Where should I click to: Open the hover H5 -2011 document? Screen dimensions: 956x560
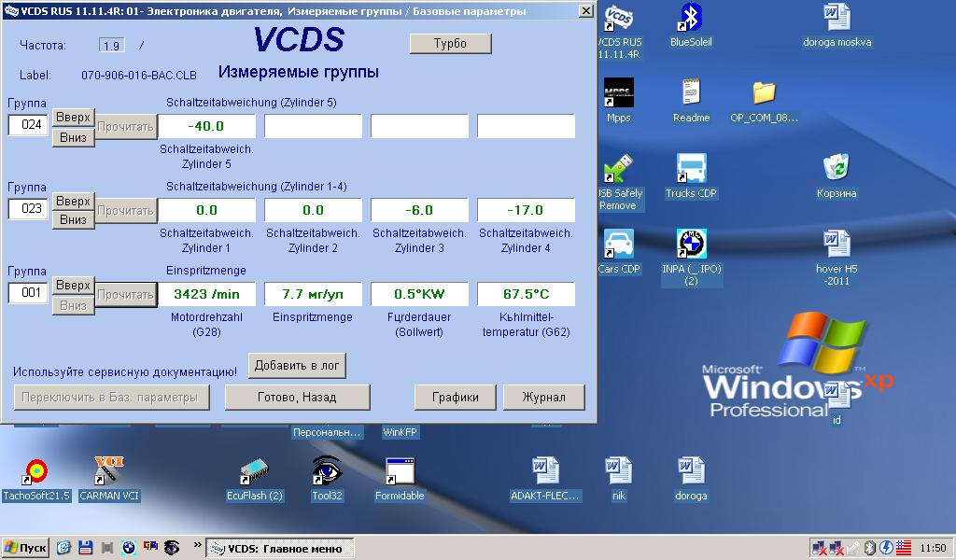[x=836, y=258]
